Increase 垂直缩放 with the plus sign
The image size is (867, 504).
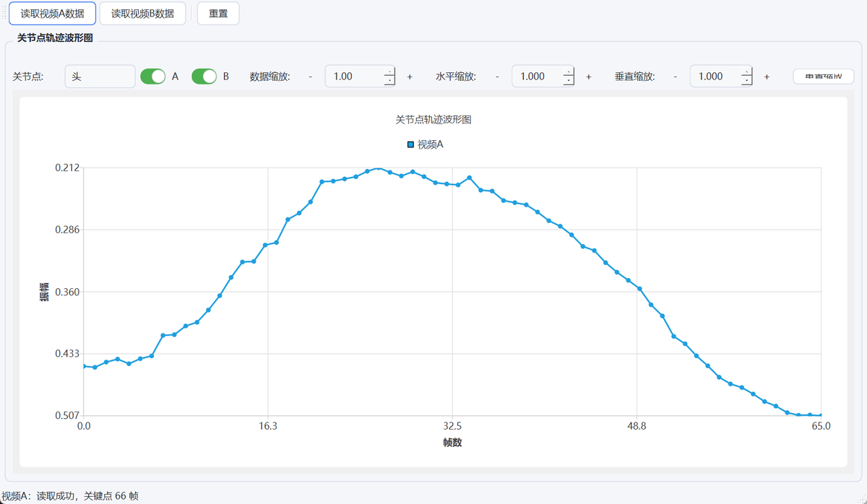[x=767, y=77]
